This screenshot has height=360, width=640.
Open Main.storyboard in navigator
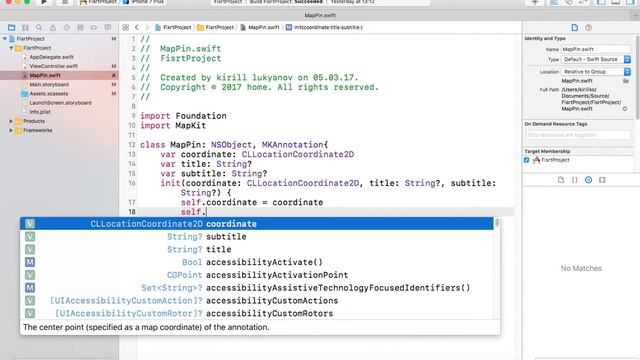click(49, 84)
